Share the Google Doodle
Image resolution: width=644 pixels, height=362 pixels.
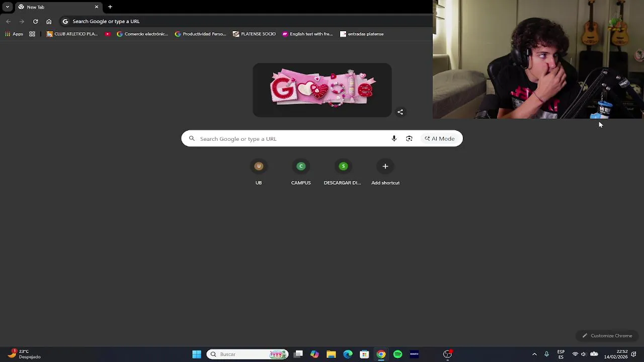pyautogui.click(x=400, y=112)
